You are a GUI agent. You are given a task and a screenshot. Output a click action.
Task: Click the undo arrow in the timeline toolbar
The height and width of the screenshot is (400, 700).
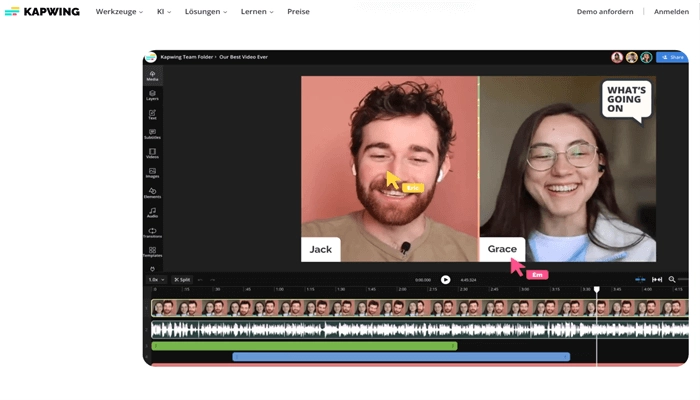tap(200, 280)
